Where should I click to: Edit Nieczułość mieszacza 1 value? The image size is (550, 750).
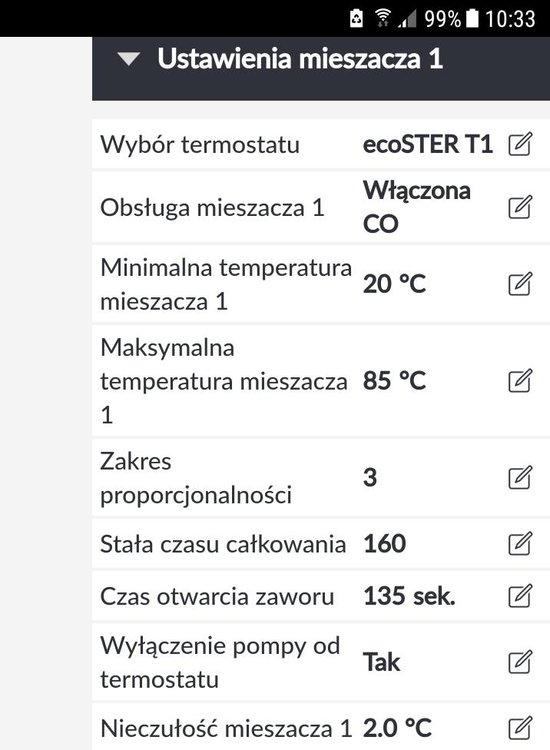(x=520, y=728)
